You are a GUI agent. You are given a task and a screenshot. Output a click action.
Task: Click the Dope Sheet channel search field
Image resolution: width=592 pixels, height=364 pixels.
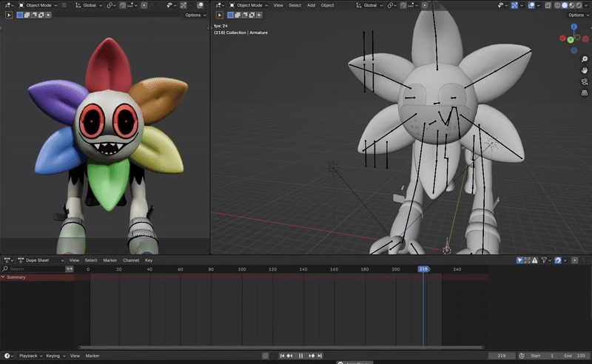coord(33,269)
